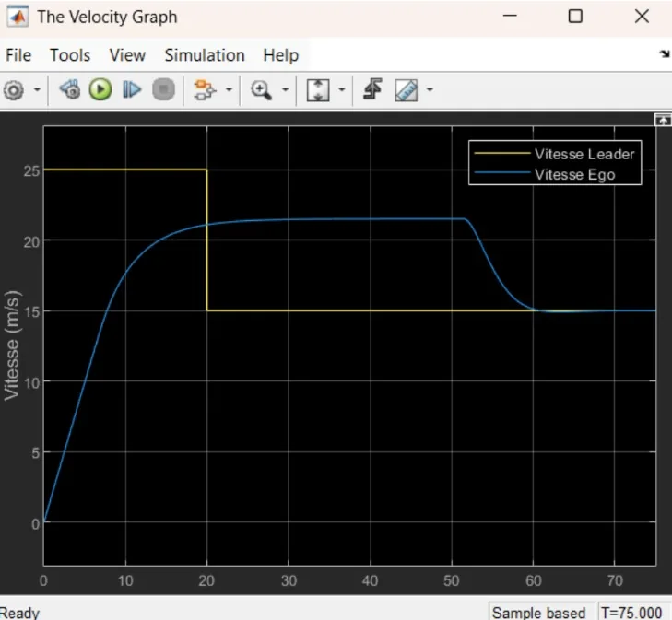The image size is (672, 620).
Task: Select the Zoom magnifier tool
Action: tap(261, 90)
